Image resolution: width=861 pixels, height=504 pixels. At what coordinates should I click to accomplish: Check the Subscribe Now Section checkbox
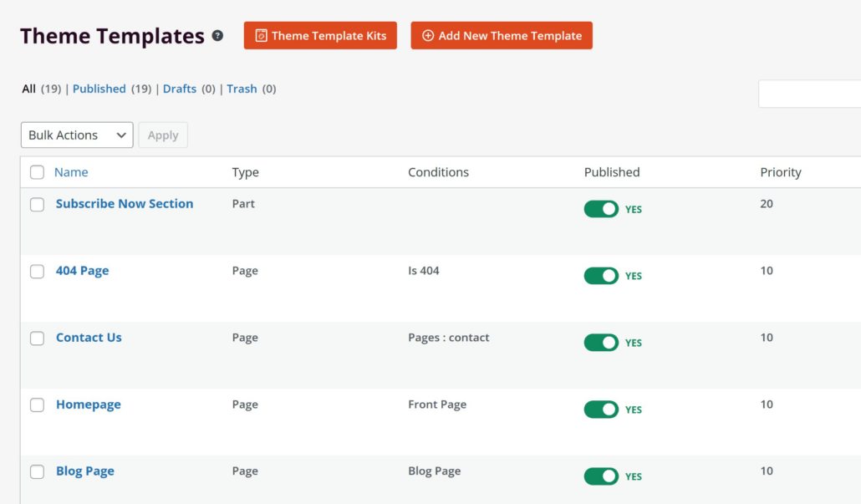pos(37,205)
